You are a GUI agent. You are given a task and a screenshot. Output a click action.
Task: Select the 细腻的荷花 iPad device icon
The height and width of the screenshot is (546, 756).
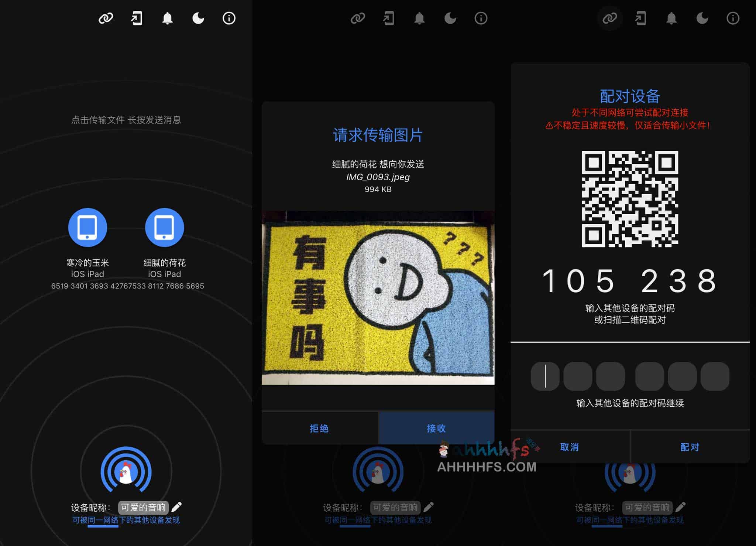click(164, 227)
